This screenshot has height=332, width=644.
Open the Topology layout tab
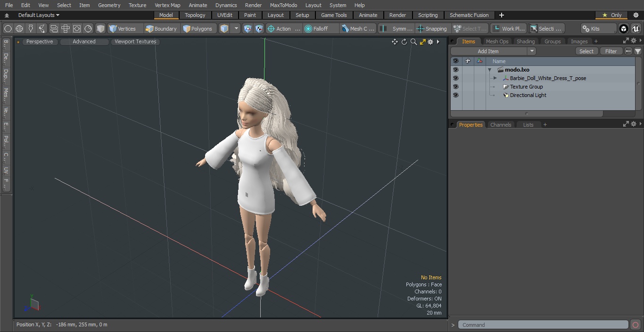[x=195, y=15]
